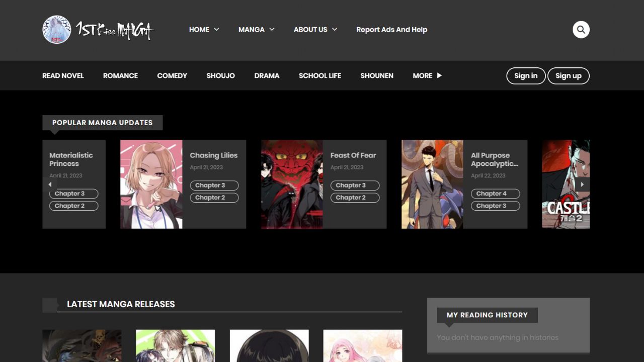The height and width of the screenshot is (362, 644).
Task: Open Chasing Lilies cover thumbnail
Action: tap(151, 184)
